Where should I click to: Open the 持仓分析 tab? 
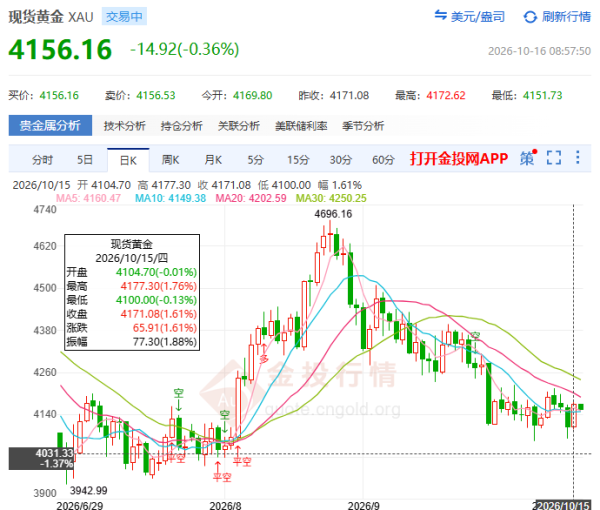click(181, 126)
